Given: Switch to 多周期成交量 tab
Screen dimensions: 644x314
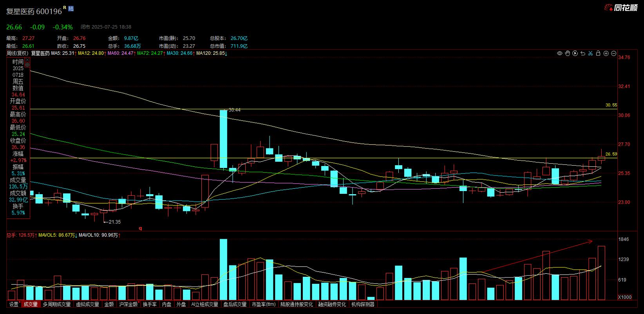Looking at the screenshot, I should pyautogui.click(x=57, y=304).
